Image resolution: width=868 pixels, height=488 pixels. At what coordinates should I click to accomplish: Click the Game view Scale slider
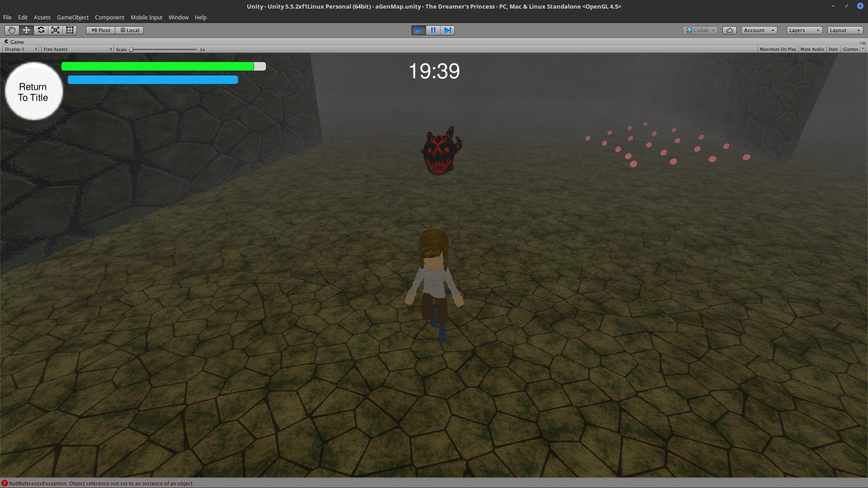click(x=164, y=49)
